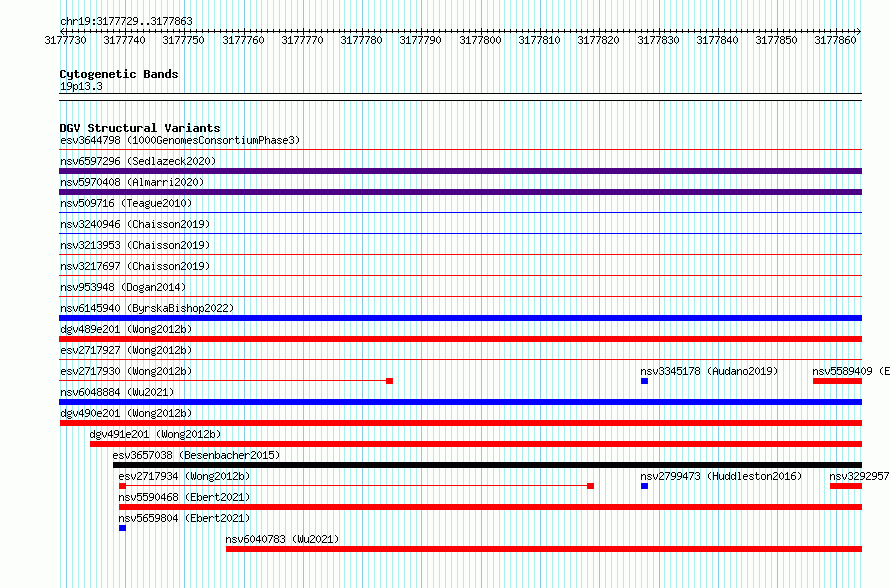Image resolution: width=890 pixels, height=588 pixels.
Task: Open variant nsv5659804 (Ebert2021) label
Action: pyautogui.click(x=184, y=518)
